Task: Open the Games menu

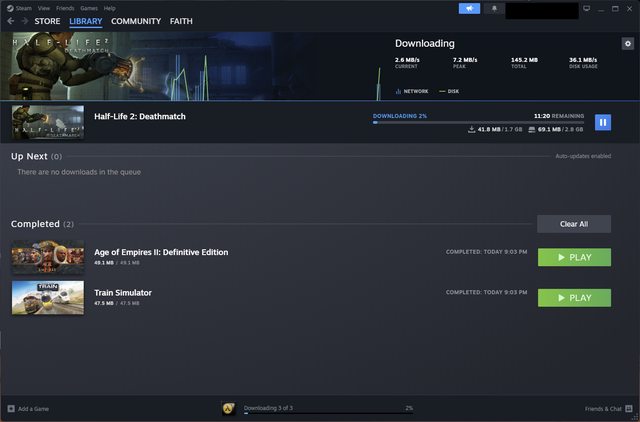Action: [89, 8]
